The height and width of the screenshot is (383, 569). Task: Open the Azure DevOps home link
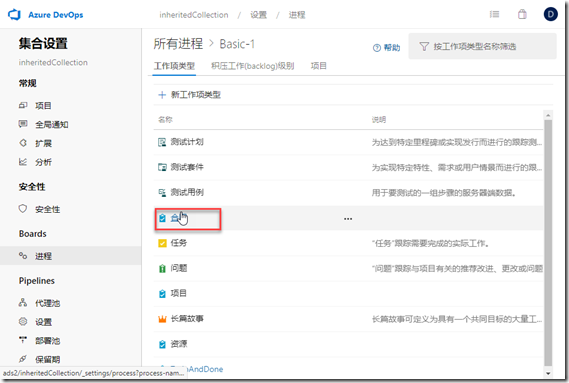(56, 15)
